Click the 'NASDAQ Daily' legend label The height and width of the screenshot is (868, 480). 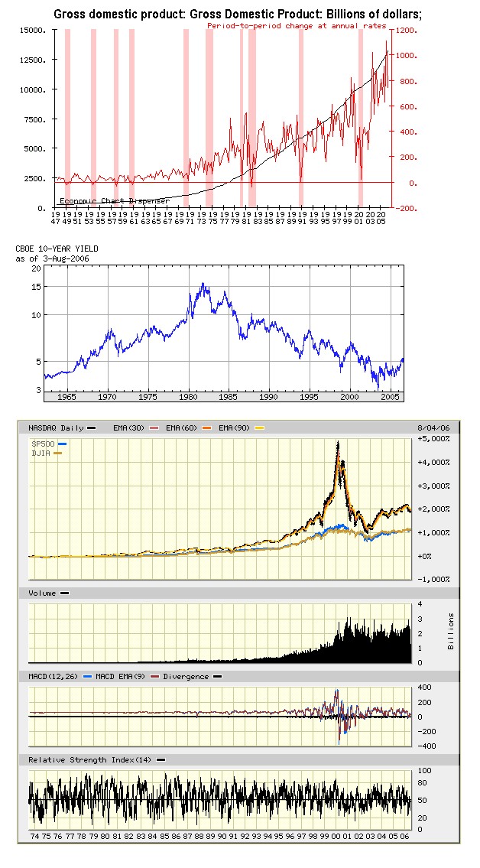point(57,428)
